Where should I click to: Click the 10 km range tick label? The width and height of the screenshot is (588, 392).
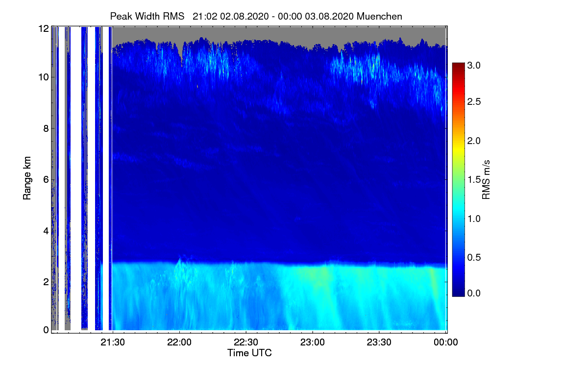pos(44,77)
